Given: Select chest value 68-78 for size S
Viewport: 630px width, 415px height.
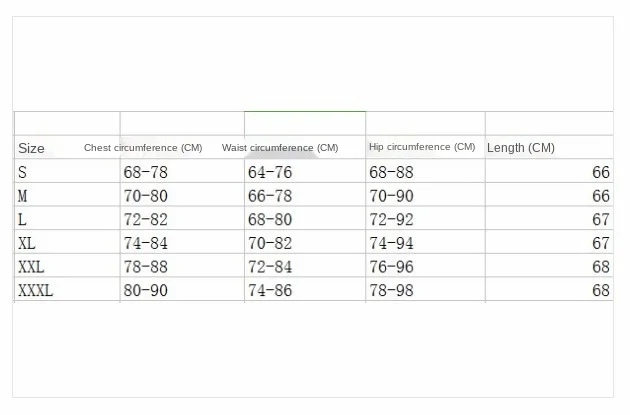Looking at the screenshot, I should pyautogui.click(x=146, y=172).
